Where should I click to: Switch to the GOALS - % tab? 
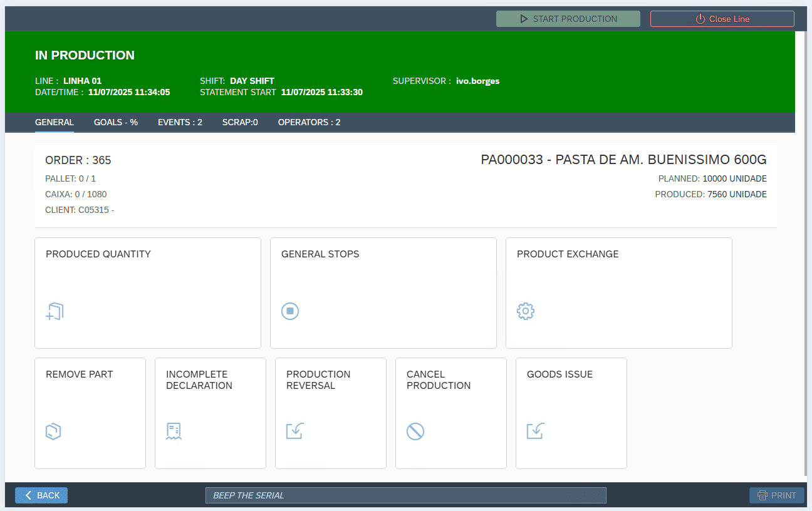coord(116,122)
